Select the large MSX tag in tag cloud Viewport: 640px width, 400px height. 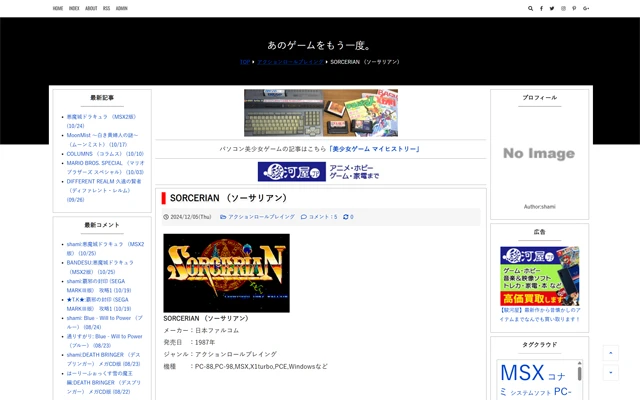tap(521, 374)
